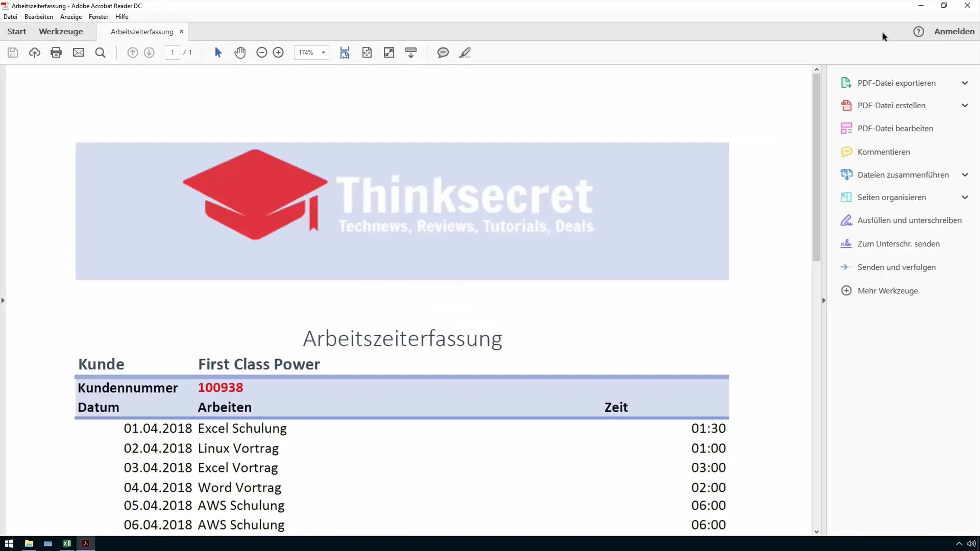Viewport: 980px width, 551px height.
Task: Open the Bearbeiten menu
Action: [39, 17]
